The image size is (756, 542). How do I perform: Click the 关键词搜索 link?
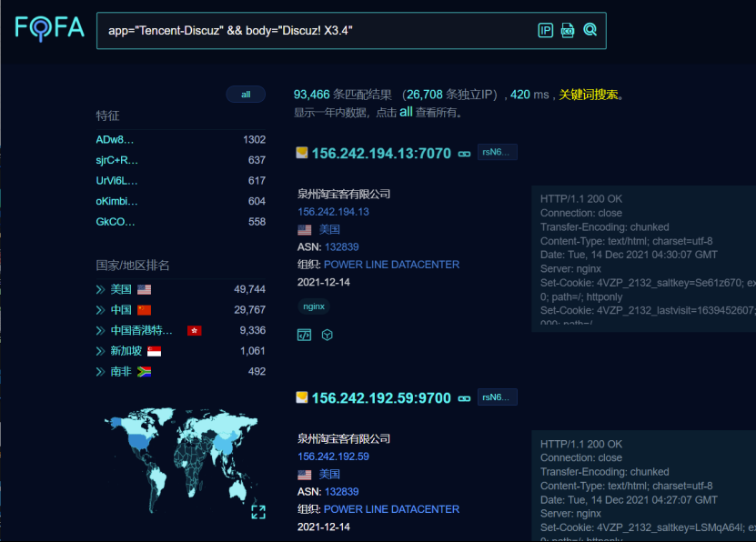(x=589, y=95)
